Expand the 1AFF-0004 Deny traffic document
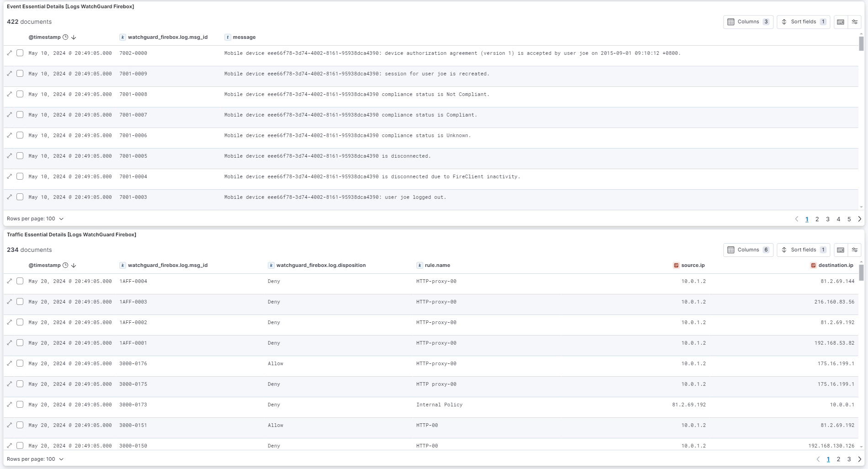 9,281
